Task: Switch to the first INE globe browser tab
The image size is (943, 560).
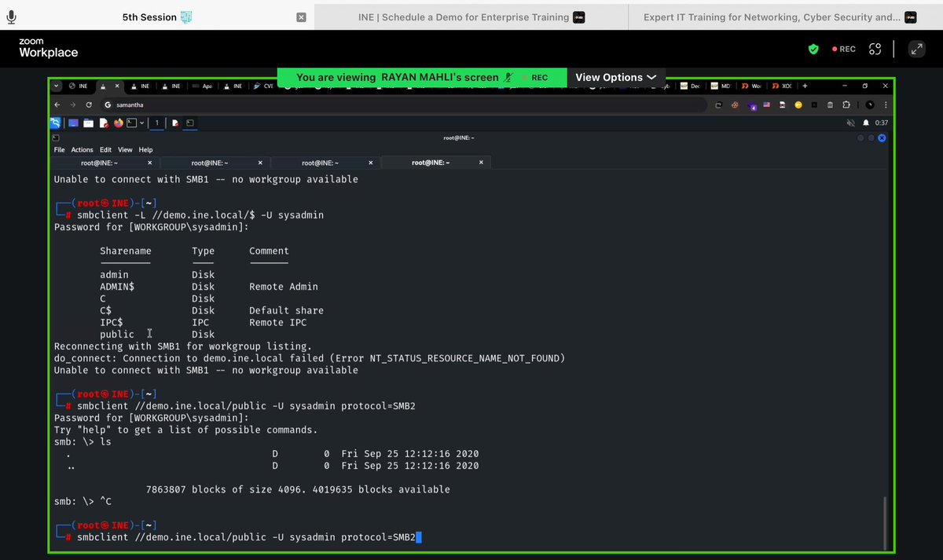Action: 79,86
